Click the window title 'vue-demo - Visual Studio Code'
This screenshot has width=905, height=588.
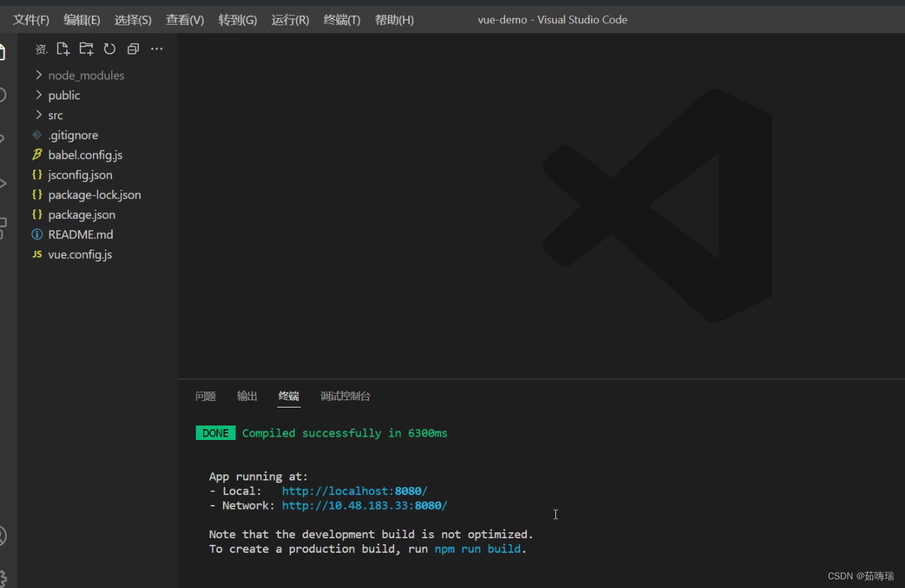(x=553, y=20)
